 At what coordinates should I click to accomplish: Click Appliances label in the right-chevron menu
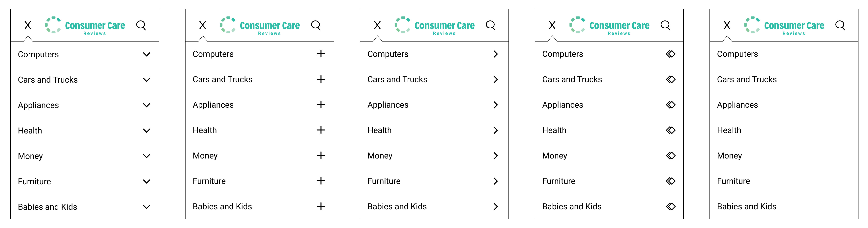(388, 105)
